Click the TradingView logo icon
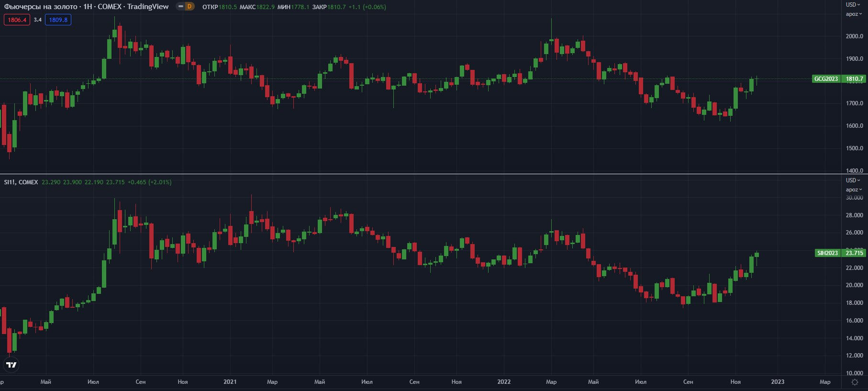 [11, 365]
